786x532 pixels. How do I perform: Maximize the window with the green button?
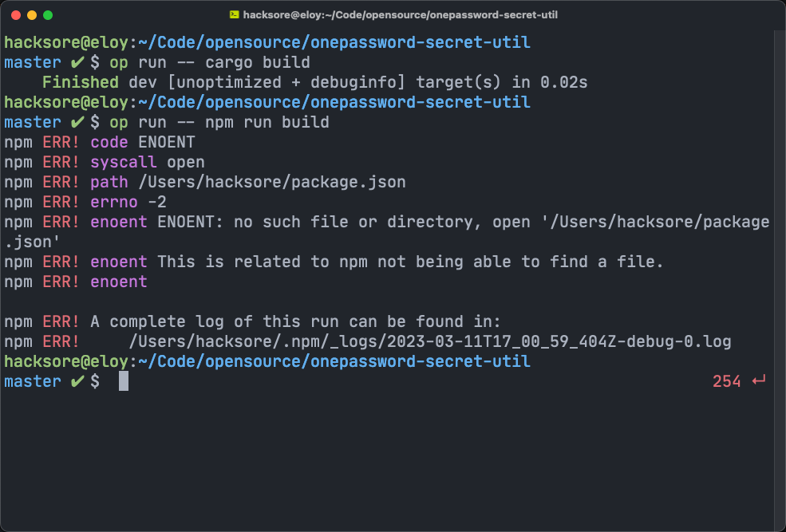tap(48, 14)
